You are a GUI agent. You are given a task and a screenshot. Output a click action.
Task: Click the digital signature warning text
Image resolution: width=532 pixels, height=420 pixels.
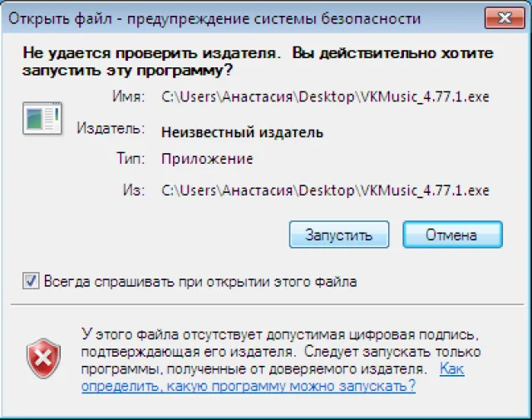click(x=281, y=352)
